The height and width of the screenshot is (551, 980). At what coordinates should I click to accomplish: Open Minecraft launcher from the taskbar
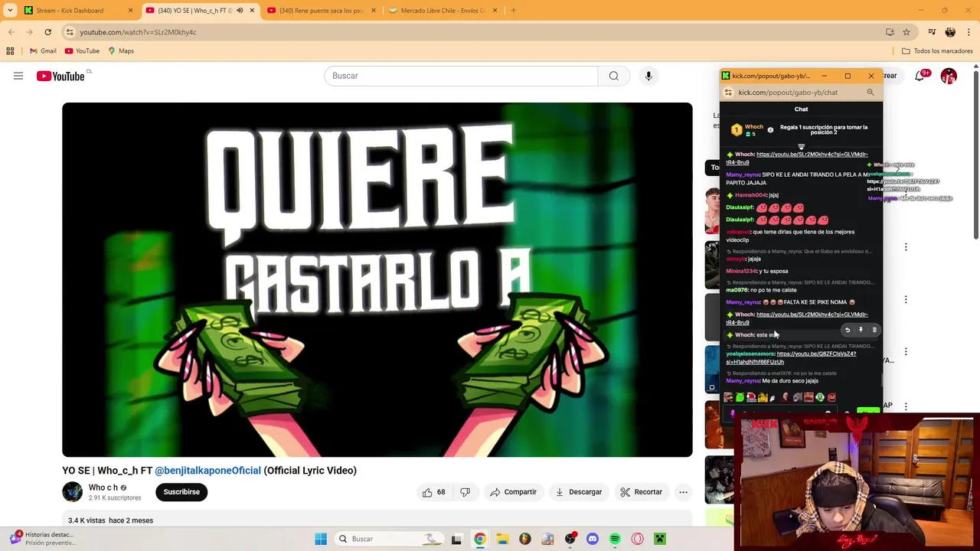point(660,539)
